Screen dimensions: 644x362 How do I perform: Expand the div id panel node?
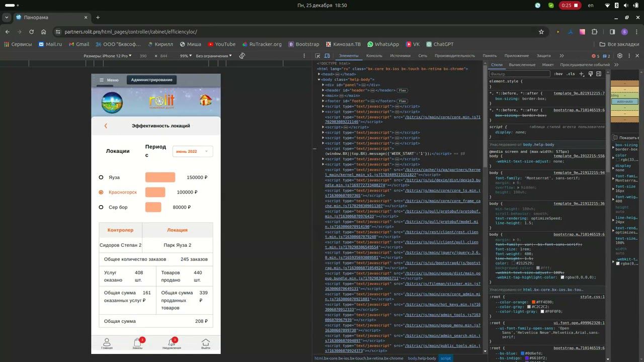click(x=323, y=85)
